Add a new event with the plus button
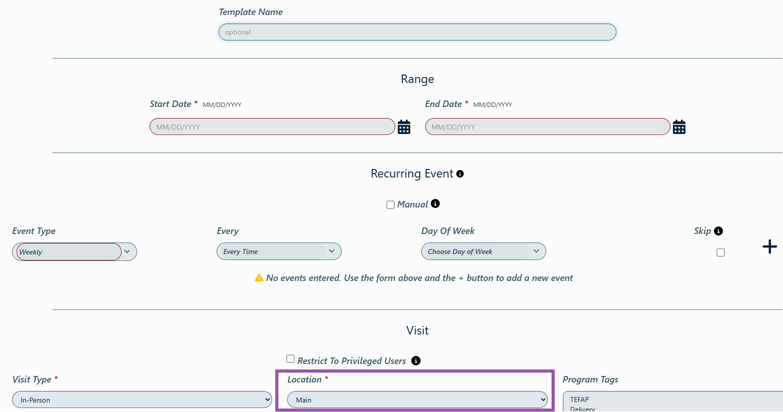Screen dimensions: 783x412 (770, 247)
